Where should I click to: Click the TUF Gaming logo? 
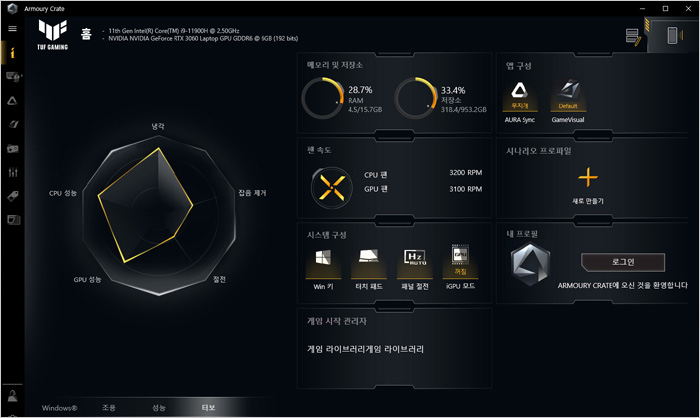53,35
